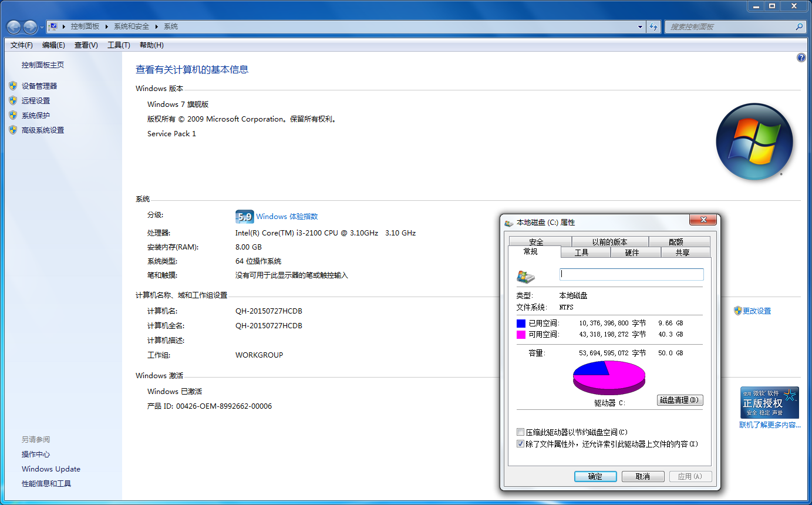The height and width of the screenshot is (505, 812).
Task: Navigate to 系统和安全 in the address breadcrumb
Action: 132,26
